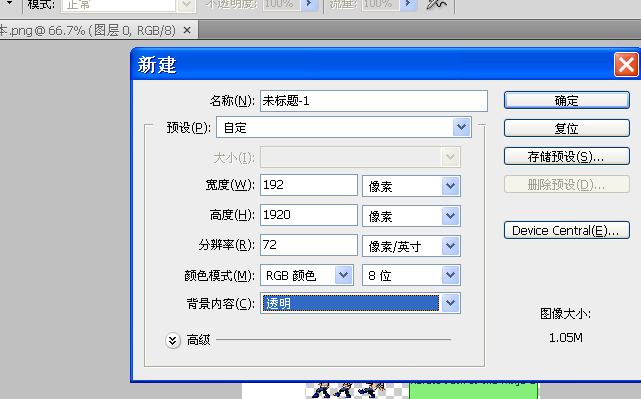Click the 高度 field showing 1920
641x399 pixels.
click(x=309, y=215)
